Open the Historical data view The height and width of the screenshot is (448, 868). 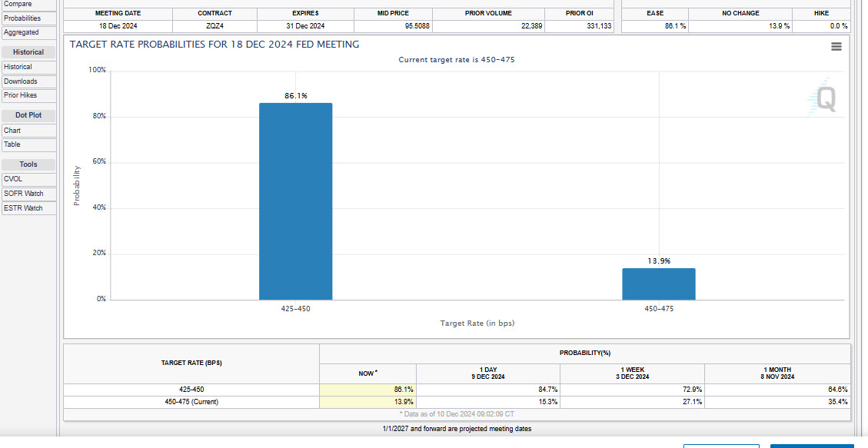coord(28,66)
